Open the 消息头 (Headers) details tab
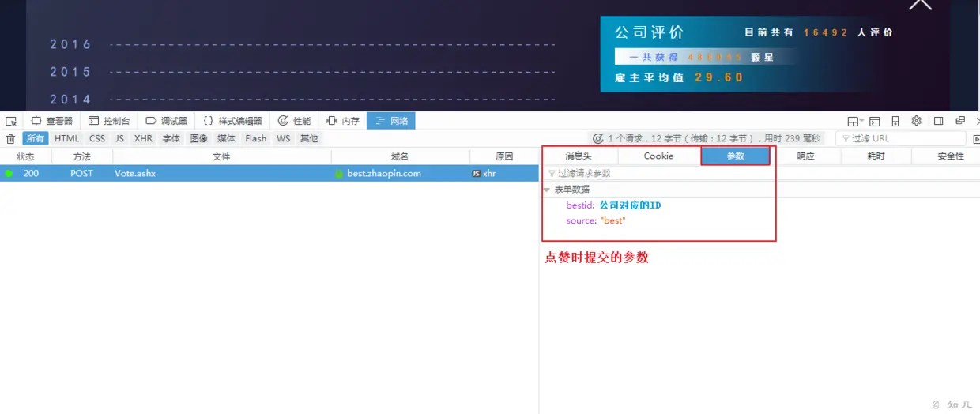Screen dimensions: 980x414 [578, 156]
